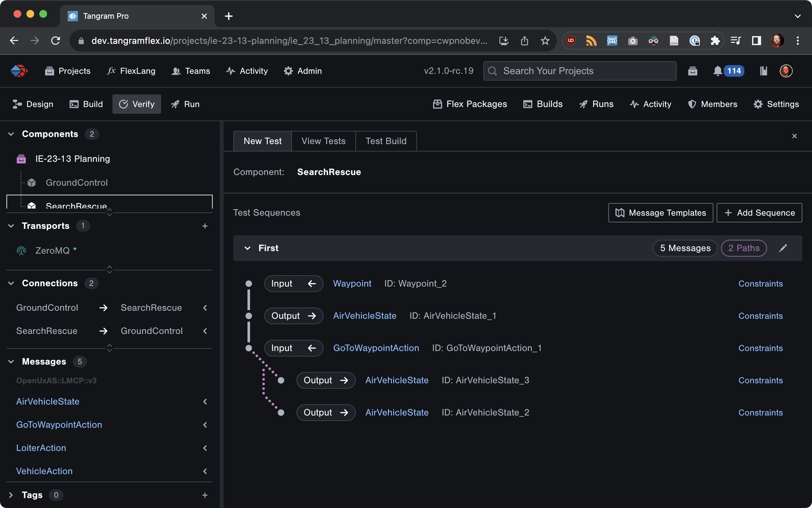This screenshot has width=812, height=508.
Task: Open the media control icon in Chrome toolbar
Action: click(x=735, y=41)
